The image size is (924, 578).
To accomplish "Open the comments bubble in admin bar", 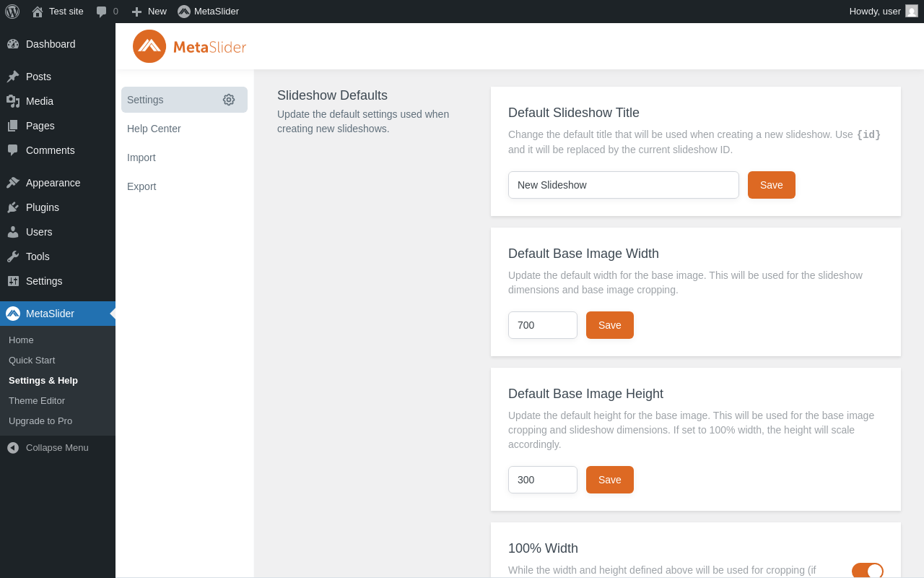I will click(x=106, y=12).
